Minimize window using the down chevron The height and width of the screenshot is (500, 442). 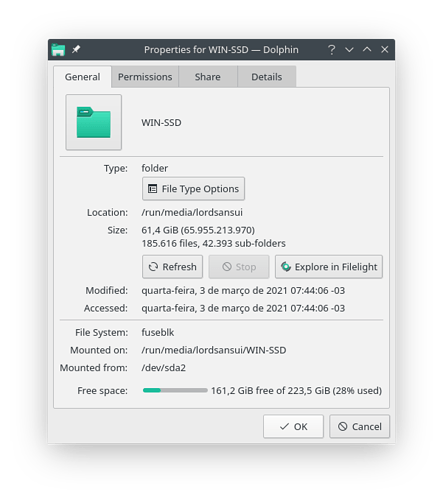(349, 50)
